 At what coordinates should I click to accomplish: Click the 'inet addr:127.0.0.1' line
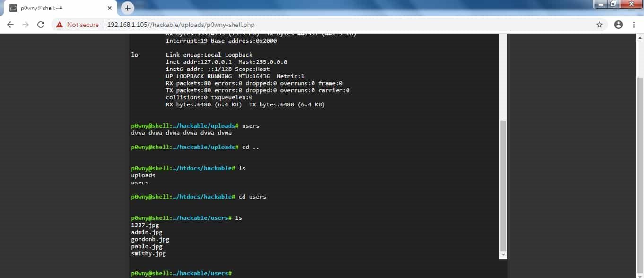pyautogui.click(x=226, y=62)
